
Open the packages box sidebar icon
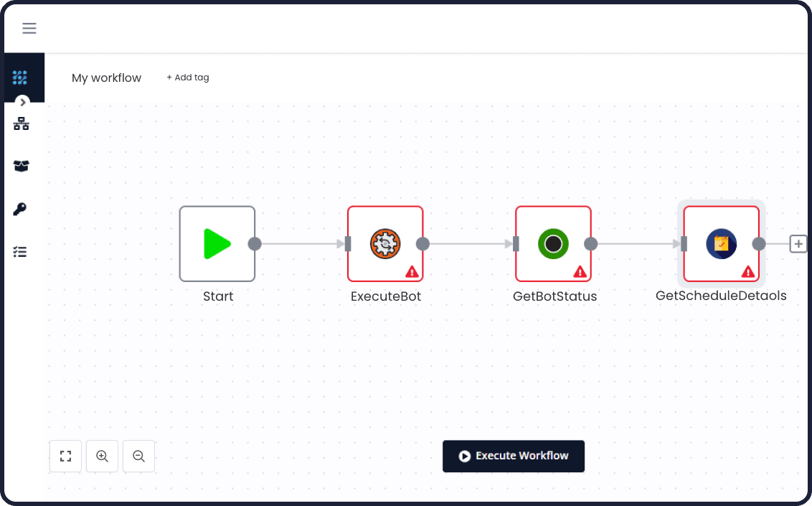[x=22, y=167]
